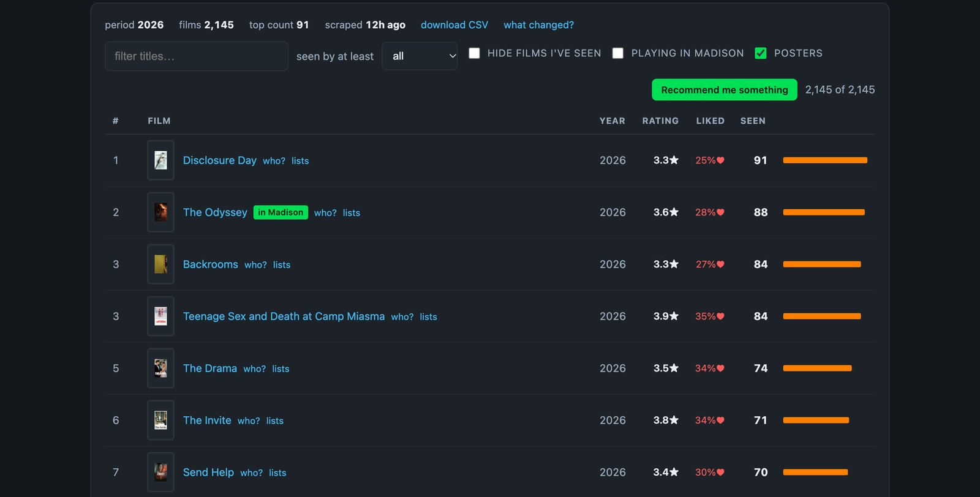Sort by the # column header
980x497 pixels.
[115, 121]
